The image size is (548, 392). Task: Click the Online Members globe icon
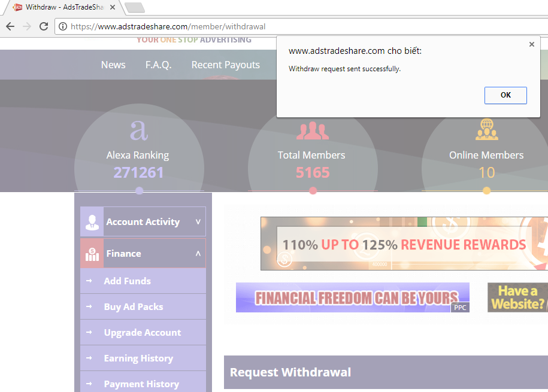pos(486,130)
